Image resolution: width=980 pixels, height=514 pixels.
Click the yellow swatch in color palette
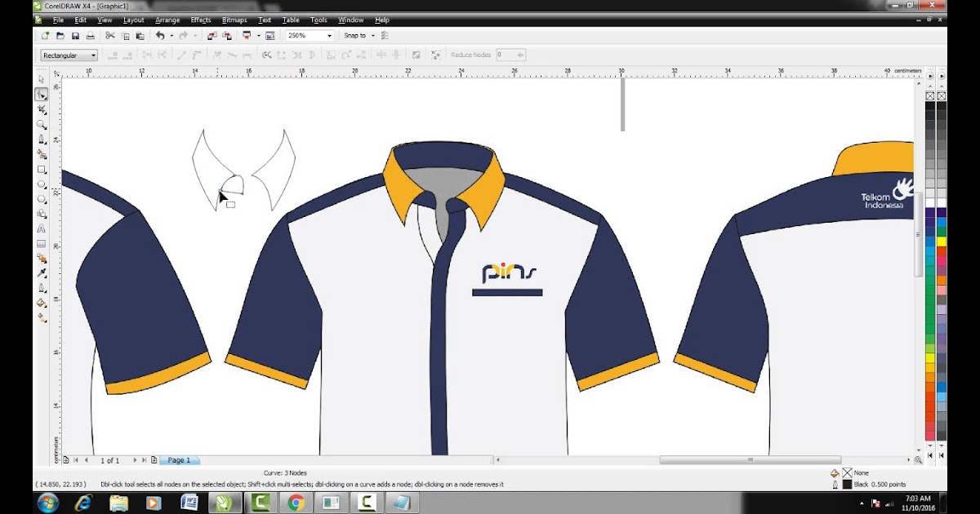[941, 241]
